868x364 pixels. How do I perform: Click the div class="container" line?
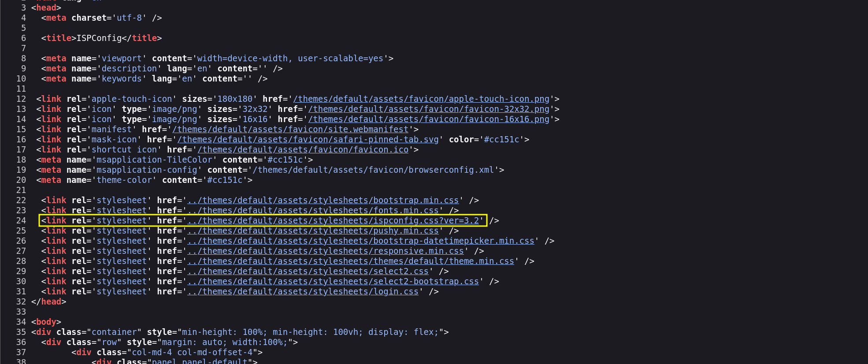point(240,332)
